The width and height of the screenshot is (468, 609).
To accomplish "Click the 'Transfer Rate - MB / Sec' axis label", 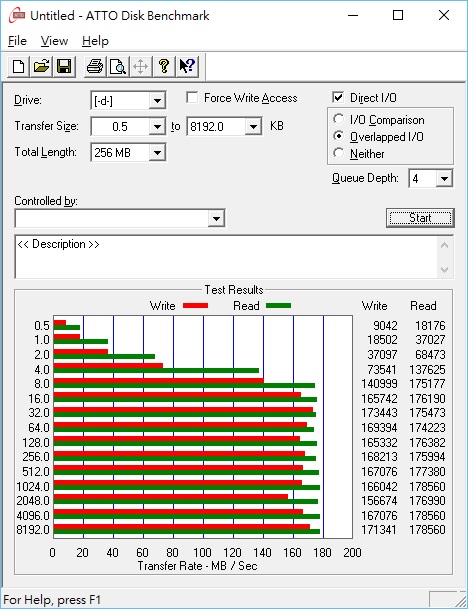I will 197,566.
